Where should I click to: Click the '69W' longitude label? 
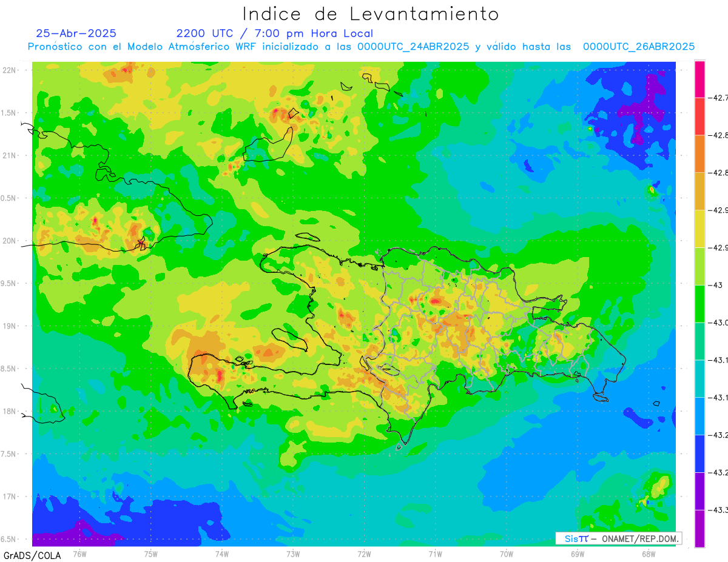[x=577, y=554]
